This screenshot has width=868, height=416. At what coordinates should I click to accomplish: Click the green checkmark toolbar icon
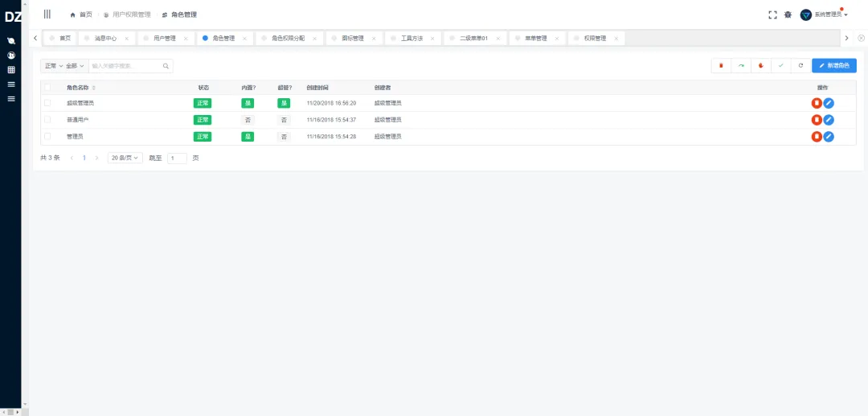coord(780,65)
